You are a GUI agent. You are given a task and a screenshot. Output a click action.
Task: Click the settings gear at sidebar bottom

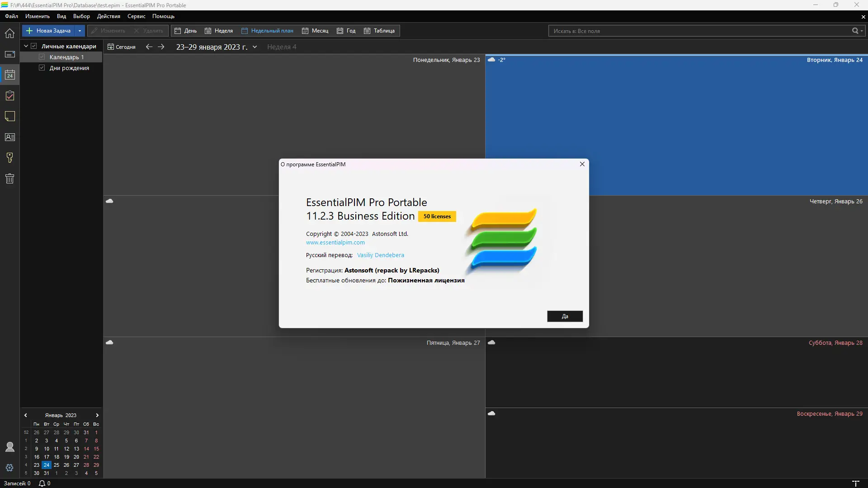tap(9, 468)
